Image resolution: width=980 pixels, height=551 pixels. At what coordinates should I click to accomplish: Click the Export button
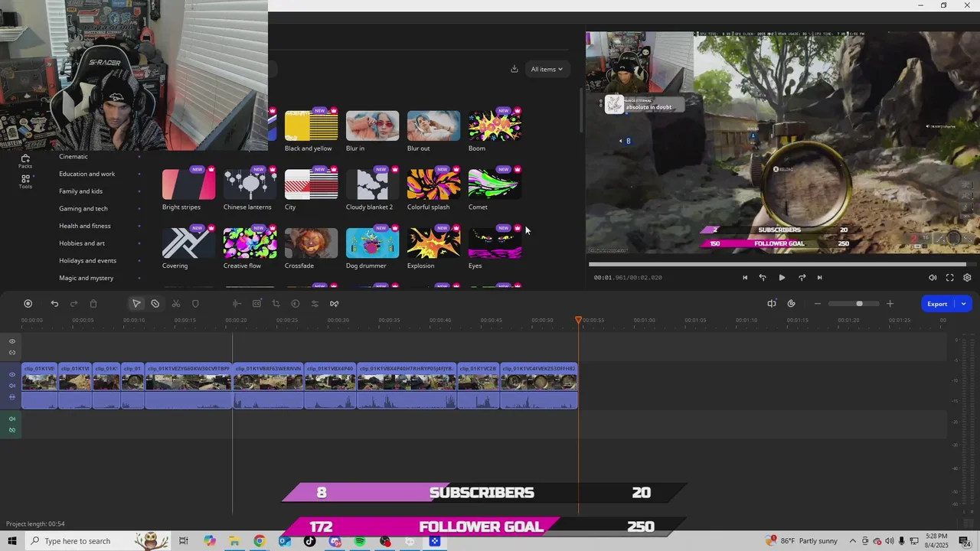point(938,304)
